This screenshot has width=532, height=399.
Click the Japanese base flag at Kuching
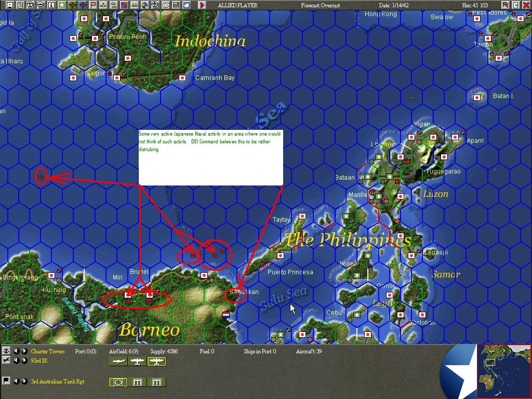click(51, 275)
